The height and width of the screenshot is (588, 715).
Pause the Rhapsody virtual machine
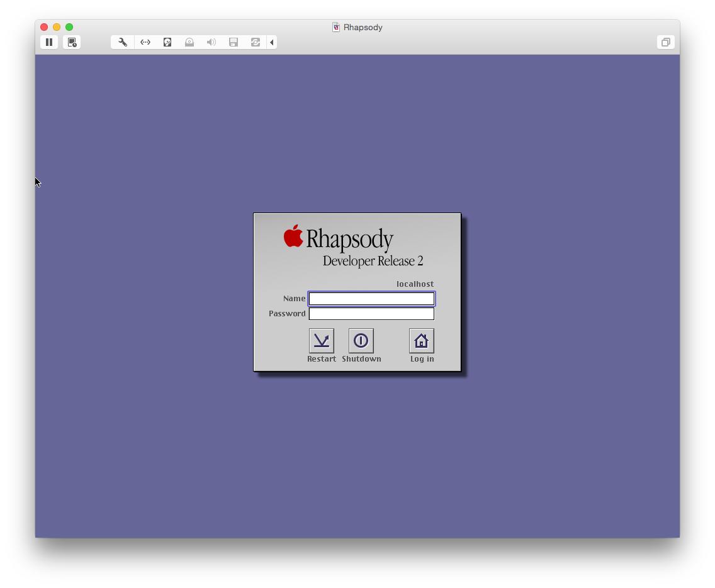click(49, 42)
